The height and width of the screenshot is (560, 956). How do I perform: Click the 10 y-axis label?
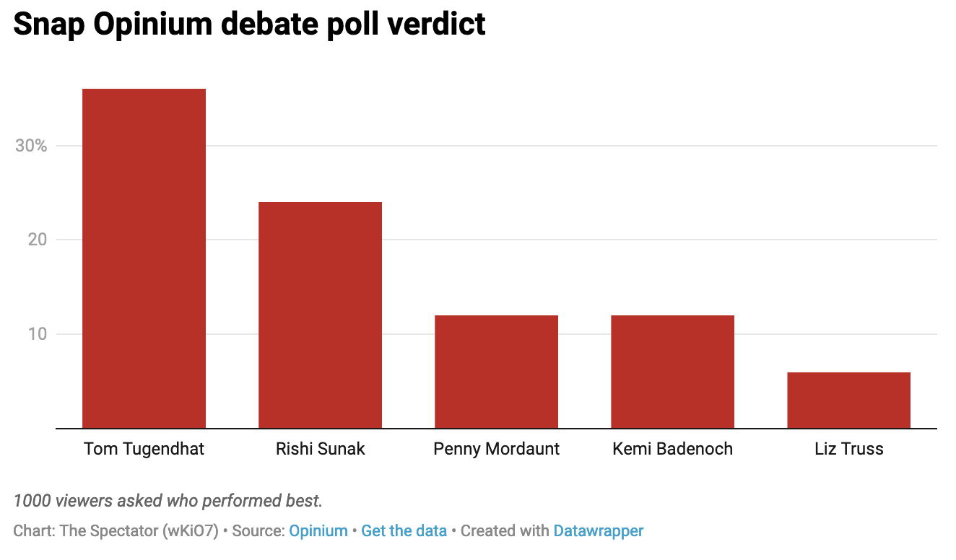click(x=36, y=334)
